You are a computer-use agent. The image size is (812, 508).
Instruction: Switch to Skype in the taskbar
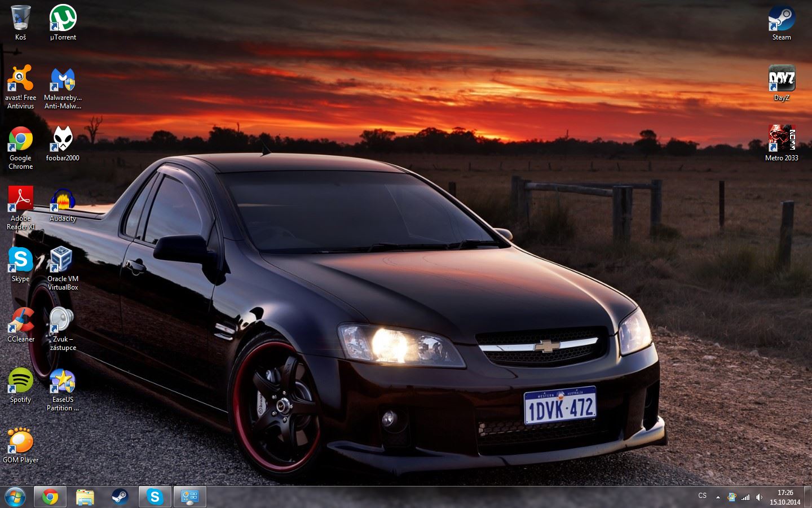[x=155, y=497]
